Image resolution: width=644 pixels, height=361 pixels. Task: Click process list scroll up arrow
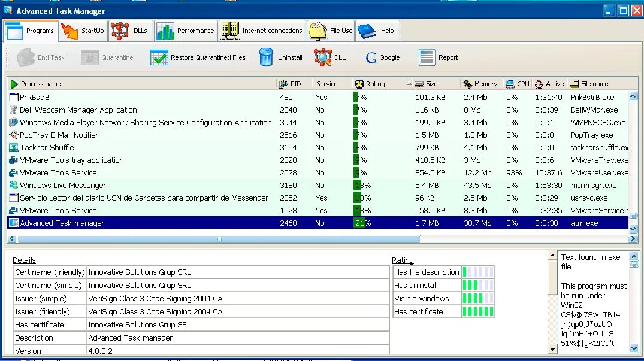tap(633, 96)
